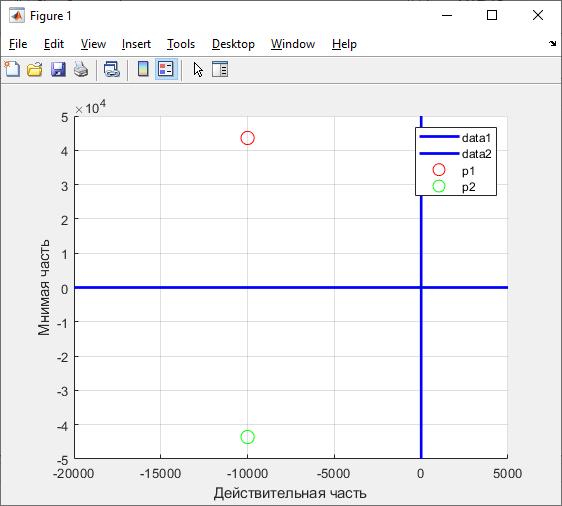This screenshot has width=562, height=506.
Task: Print the figure using the printer icon
Action: click(x=81, y=69)
